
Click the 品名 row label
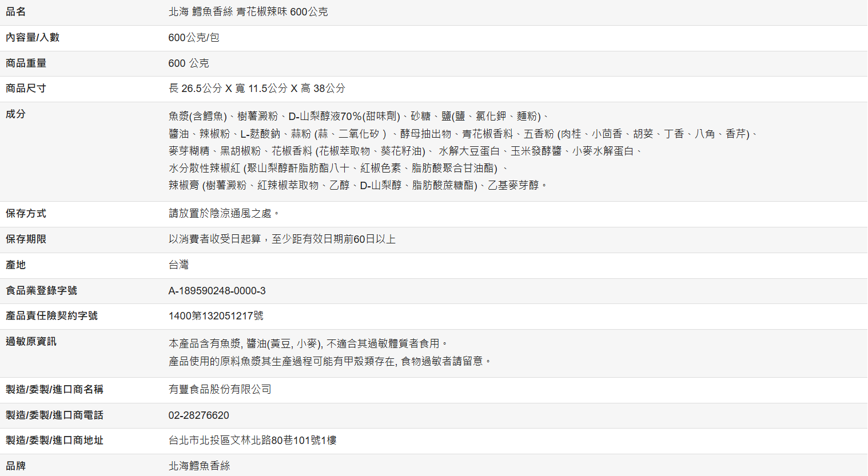tap(16, 12)
